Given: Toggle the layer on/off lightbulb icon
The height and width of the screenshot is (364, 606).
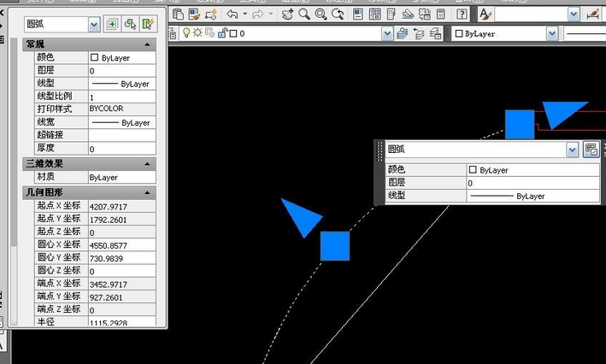Looking at the screenshot, I should click(x=186, y=33).
